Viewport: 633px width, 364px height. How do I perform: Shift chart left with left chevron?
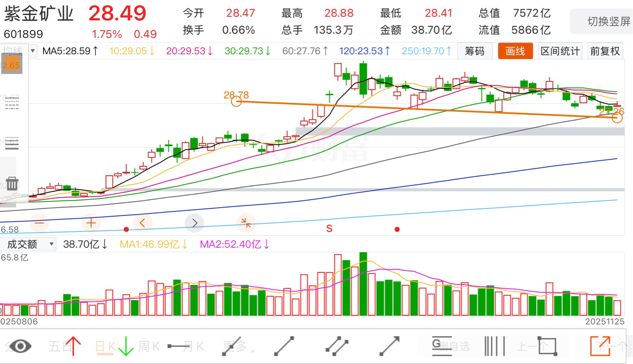(x=143, y=223)
